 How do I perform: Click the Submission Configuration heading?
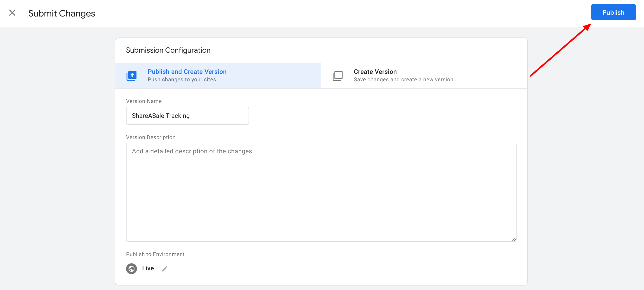168,50
